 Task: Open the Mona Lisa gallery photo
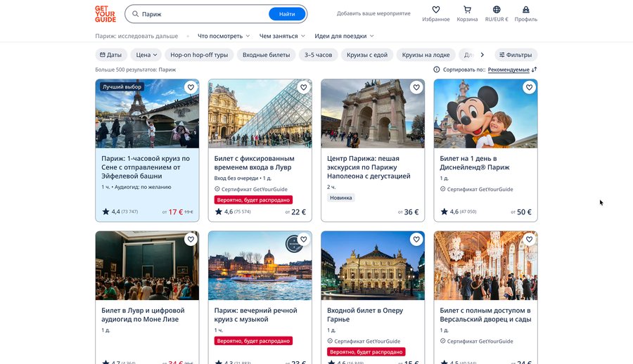(148, 266)
